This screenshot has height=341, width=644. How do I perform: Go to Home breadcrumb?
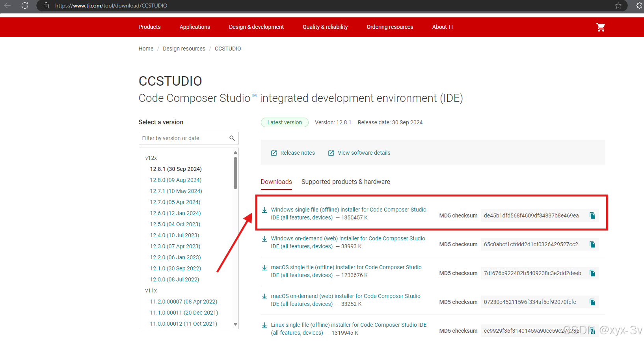[146, 49]
